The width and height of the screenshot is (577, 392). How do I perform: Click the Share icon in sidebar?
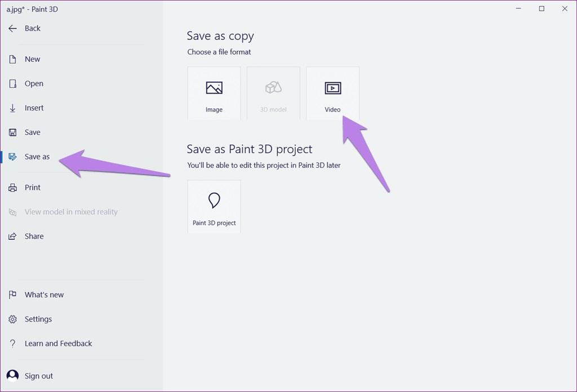tap(12, 236)
